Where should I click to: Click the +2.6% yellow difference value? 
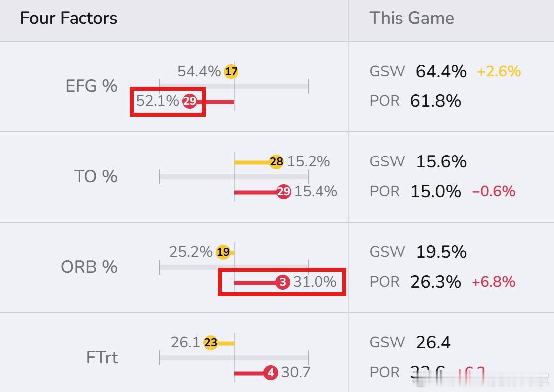(x=498, y=72)
